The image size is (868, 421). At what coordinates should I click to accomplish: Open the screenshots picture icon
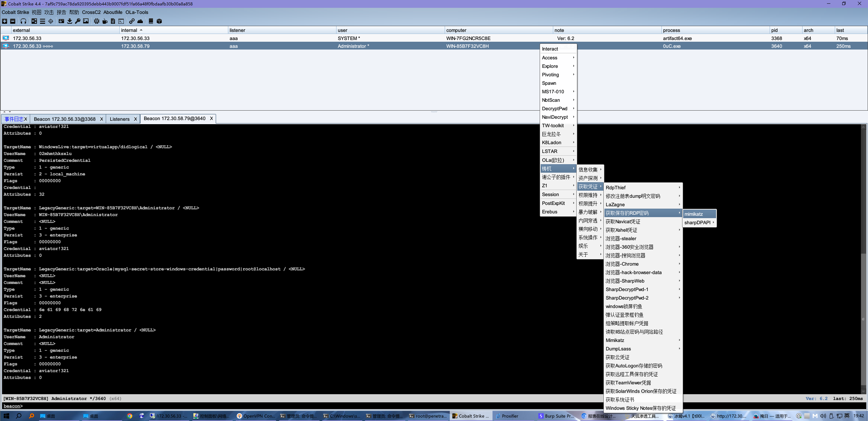coord(86,21)
